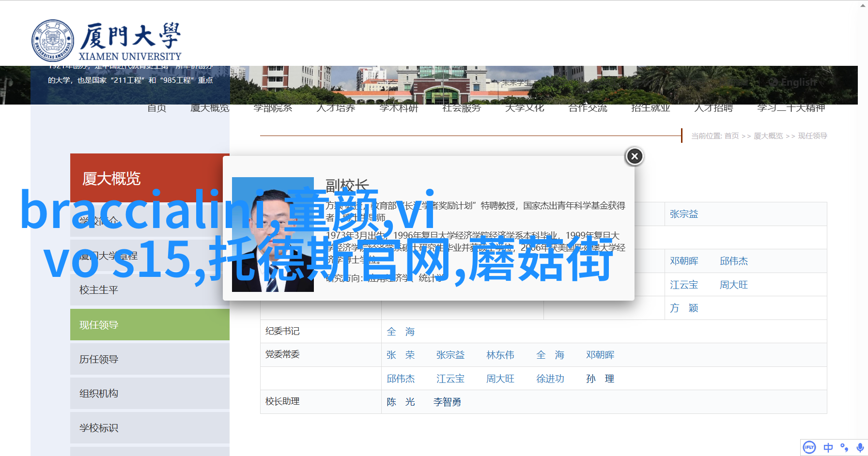Open 人才培养 navigation menu item

pos(336,108)
